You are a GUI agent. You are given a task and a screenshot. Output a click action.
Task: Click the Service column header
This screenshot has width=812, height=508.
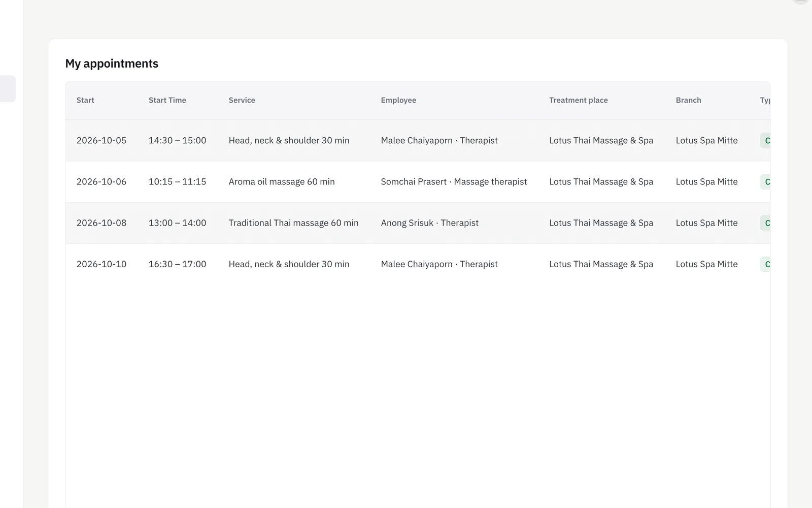tap(242, 100)
